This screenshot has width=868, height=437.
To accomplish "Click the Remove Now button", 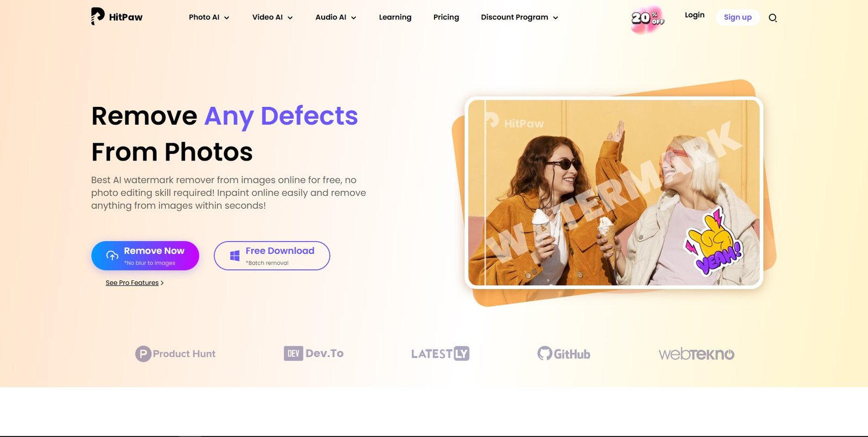I will [x=145, y=256].
